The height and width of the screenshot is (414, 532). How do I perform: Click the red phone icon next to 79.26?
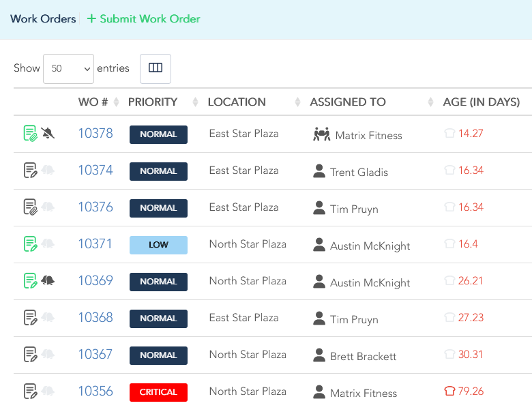point(449,391)
